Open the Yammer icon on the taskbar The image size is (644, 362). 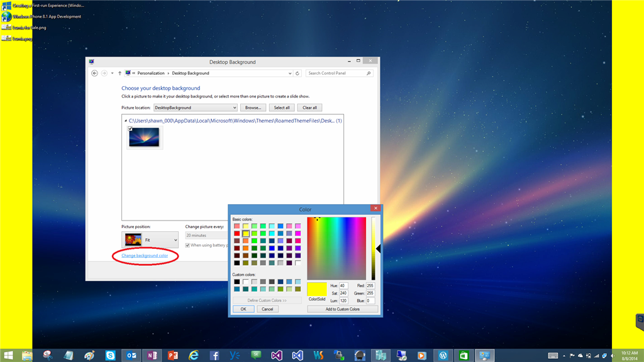pos(235,356)
